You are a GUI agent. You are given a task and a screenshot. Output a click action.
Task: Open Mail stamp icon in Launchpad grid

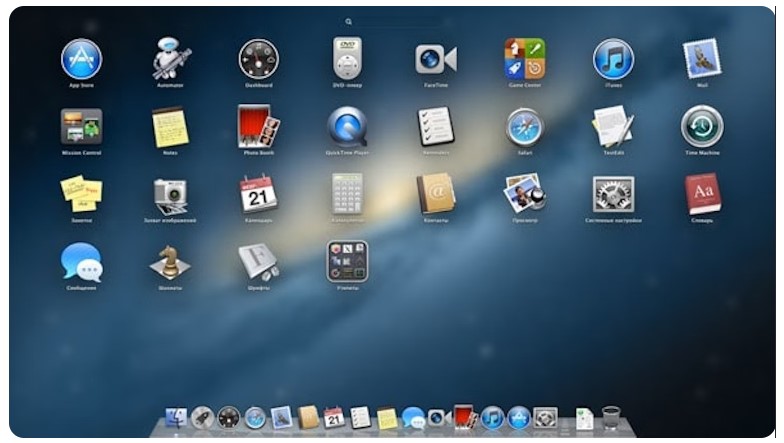(x=702, y=59)
